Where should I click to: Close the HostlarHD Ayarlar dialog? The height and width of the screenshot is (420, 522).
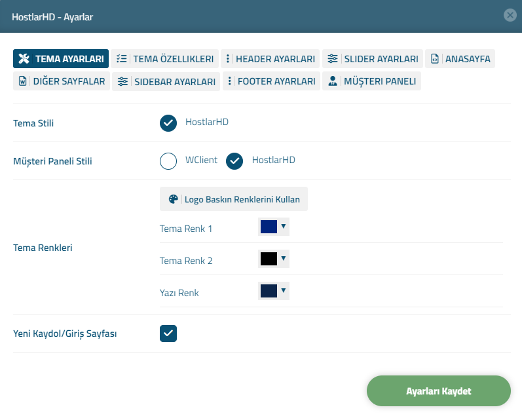click(510, 15)
